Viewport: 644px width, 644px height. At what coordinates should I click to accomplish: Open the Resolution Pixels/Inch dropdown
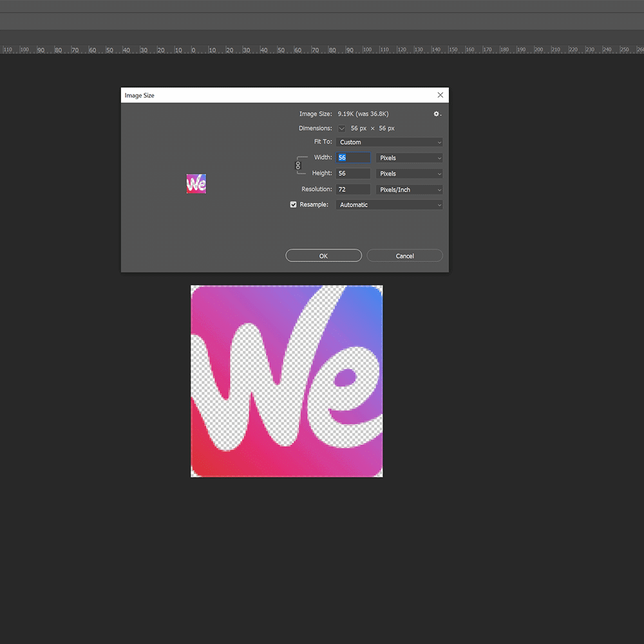pos(410,190)
